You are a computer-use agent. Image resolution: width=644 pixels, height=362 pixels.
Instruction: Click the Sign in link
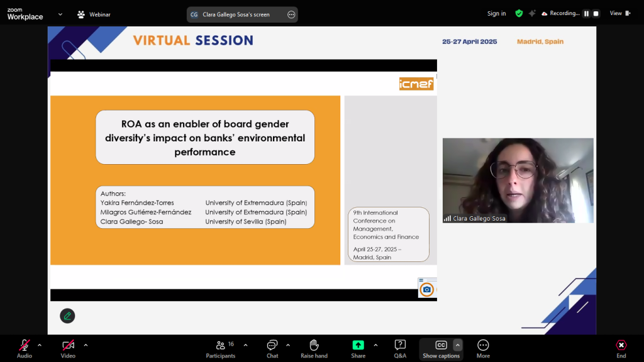point(496,14)
